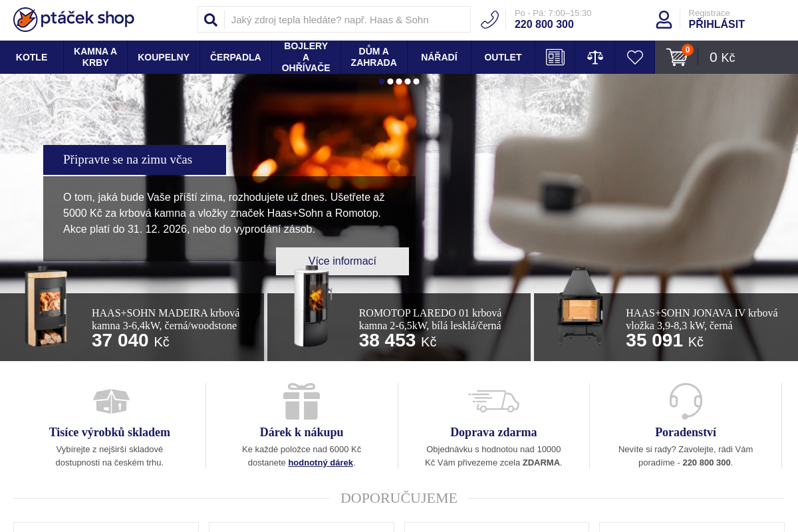This screenshot has height=532, width=798.
Task: Open the product comparison scales icon
Action: [x=595, y=57]
